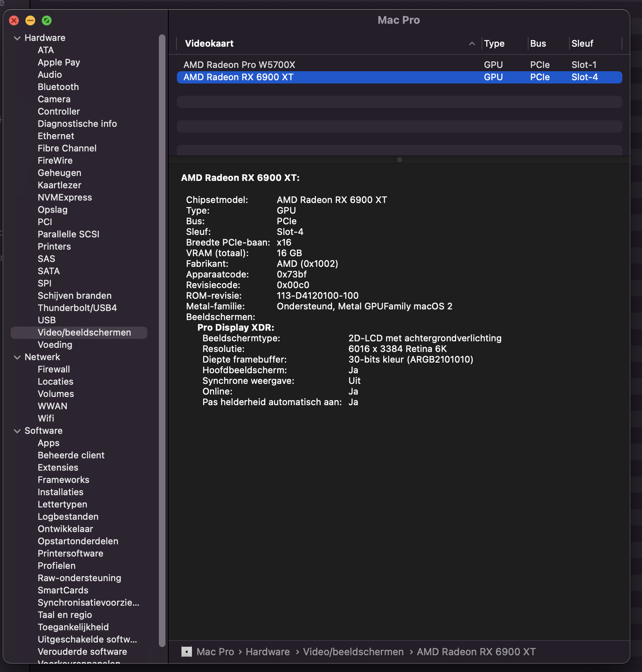Select Bluetooth in the sidebar
642x672 pixels.
[x=58, y=87]
